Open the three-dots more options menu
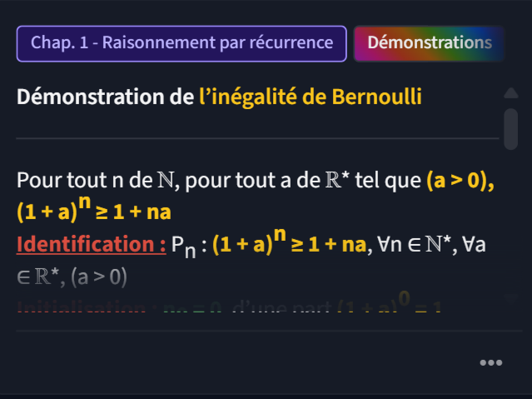 490,362
